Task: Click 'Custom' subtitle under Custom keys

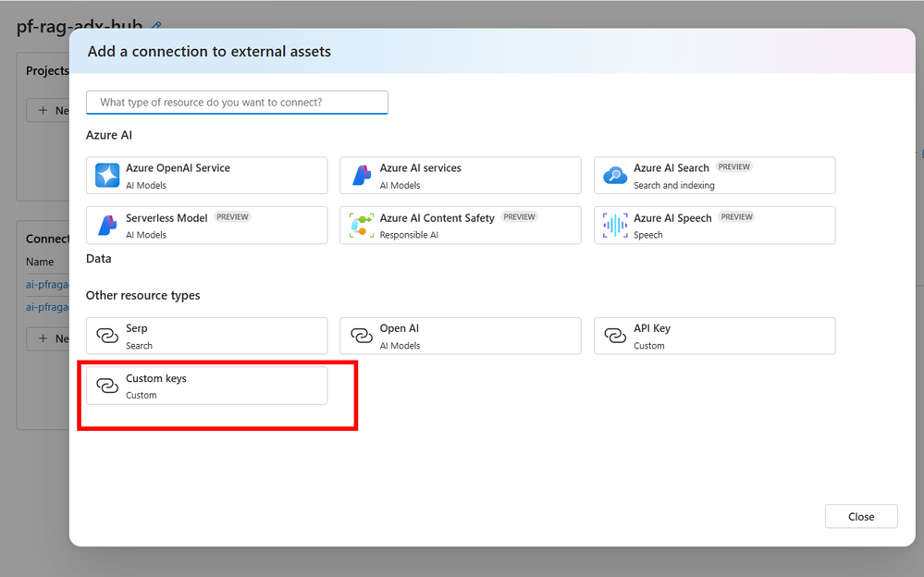Action: [141, 395]
